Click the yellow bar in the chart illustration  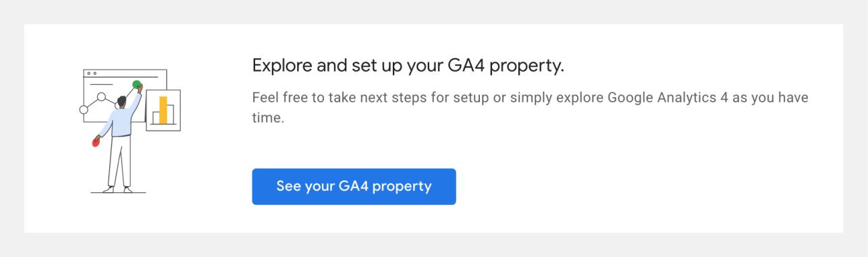click(x=163, y=110)
